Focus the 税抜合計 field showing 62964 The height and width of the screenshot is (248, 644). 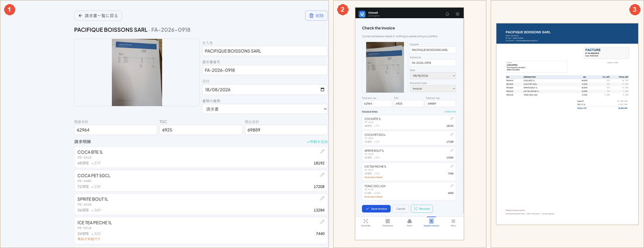116,130
